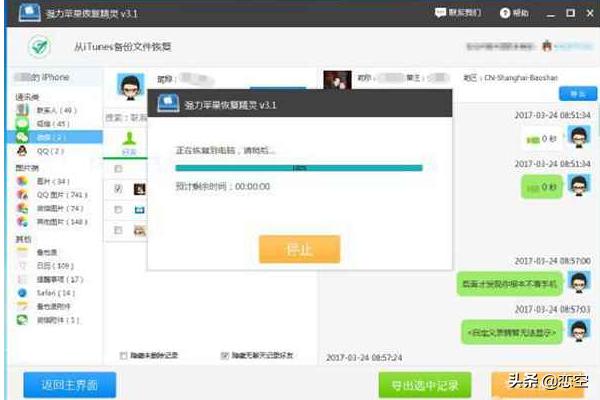The image size is (600, 400).
Task: Check the contact row with tan avatar
Action: (118, 230)
